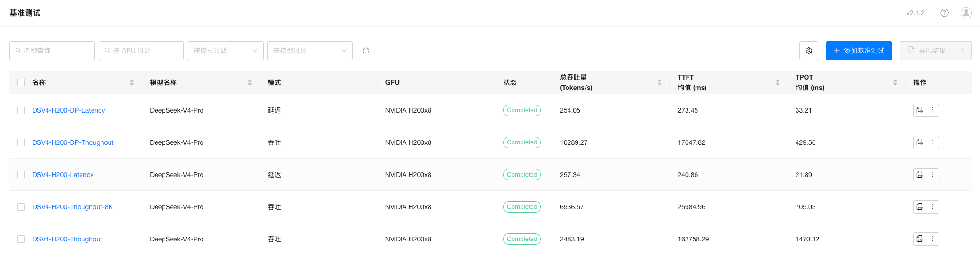
Task: Sort table by 模型名称 column
Action: [x=249, y=82]
